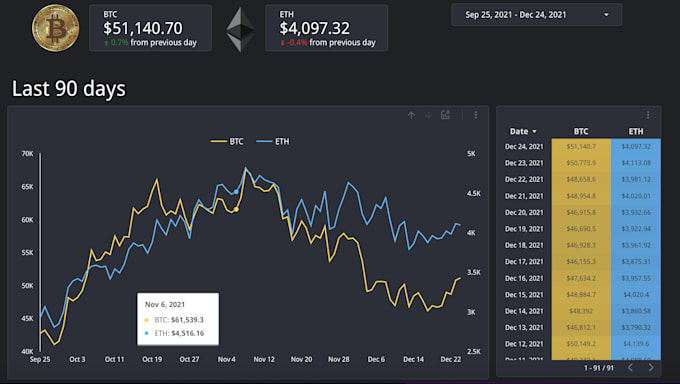Screen dimensions: 680x384
Task: Click the Bitcoin gold coin logo
Action: pyautogui.click(x=56, y=28)
